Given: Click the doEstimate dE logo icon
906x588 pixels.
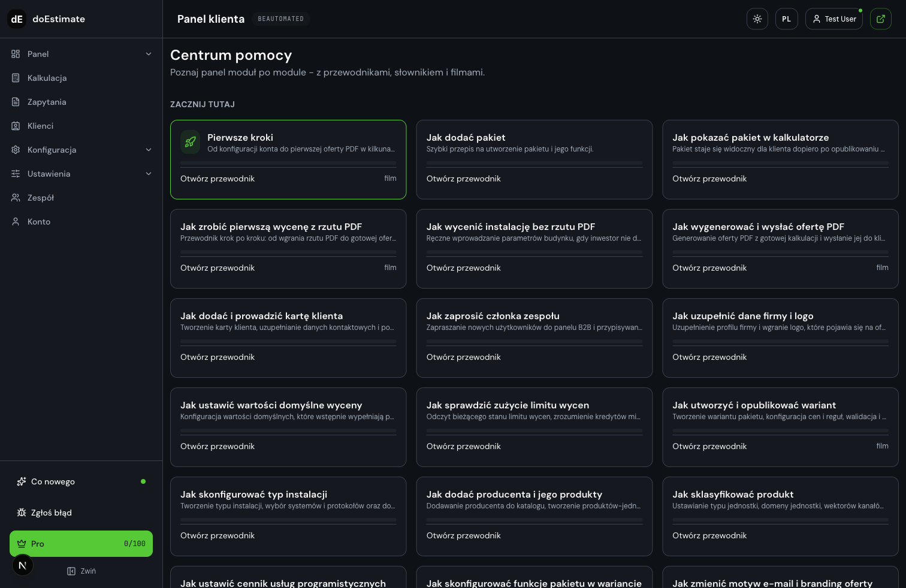Looking at the screenshot, I should point(17,19).
